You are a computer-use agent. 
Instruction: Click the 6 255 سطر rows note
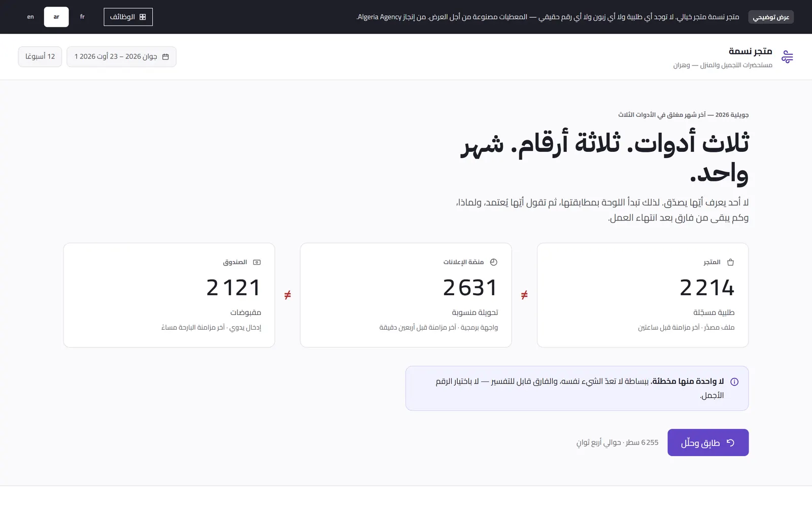[x=617, y=442]
